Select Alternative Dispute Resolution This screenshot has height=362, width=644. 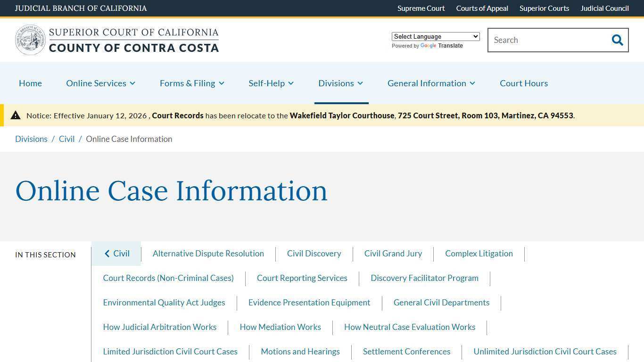pos(208,254)
